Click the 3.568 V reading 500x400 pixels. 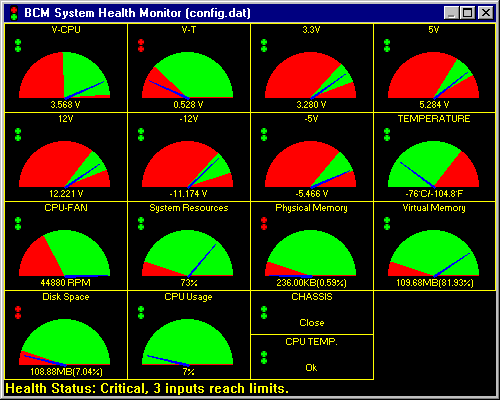pos(65,105)
